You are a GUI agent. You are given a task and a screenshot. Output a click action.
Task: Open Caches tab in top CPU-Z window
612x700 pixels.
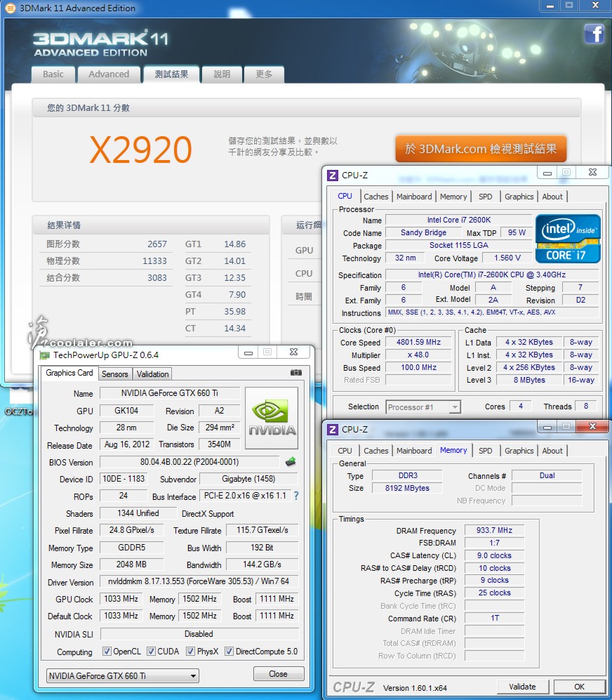pos(376,197)
